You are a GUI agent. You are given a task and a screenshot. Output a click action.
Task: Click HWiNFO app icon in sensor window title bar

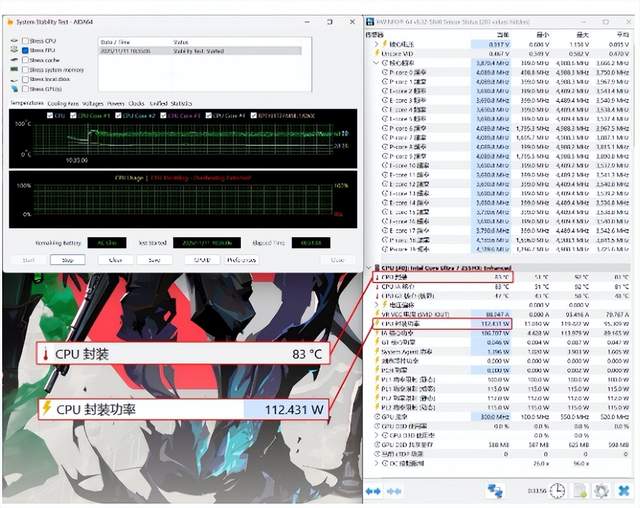click(x=370, y=22)
